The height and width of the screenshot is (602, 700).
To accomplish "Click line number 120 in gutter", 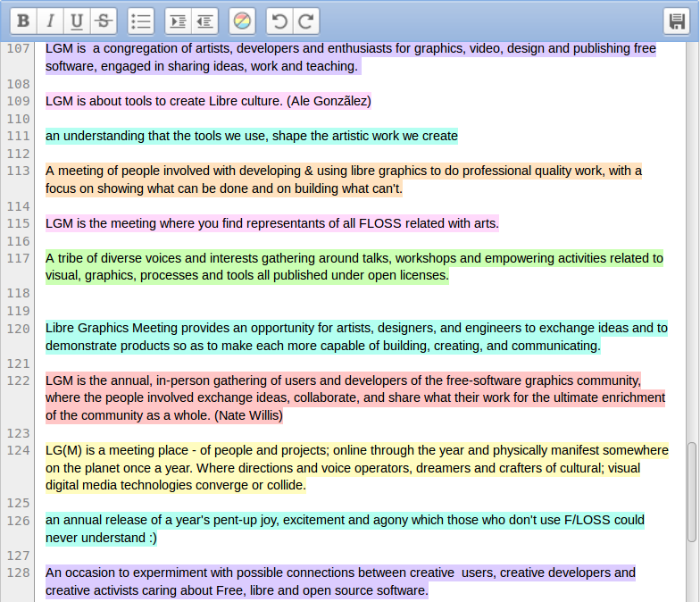I will (x=18, y=329).
